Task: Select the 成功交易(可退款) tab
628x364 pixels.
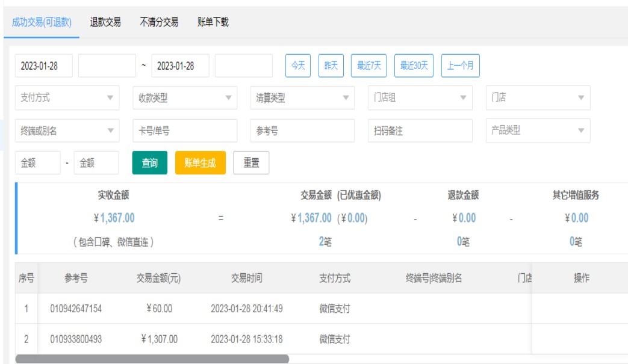Action: (x=42, y=22)
